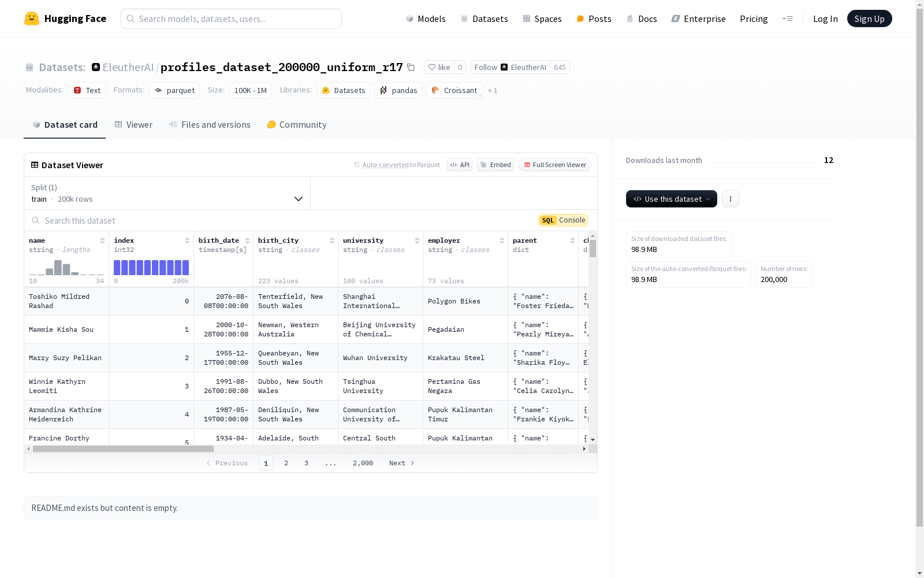Viewport: 924px width, 578px height.
Task: Open Datasets in top navigation
Action: (x=484, y=18)
